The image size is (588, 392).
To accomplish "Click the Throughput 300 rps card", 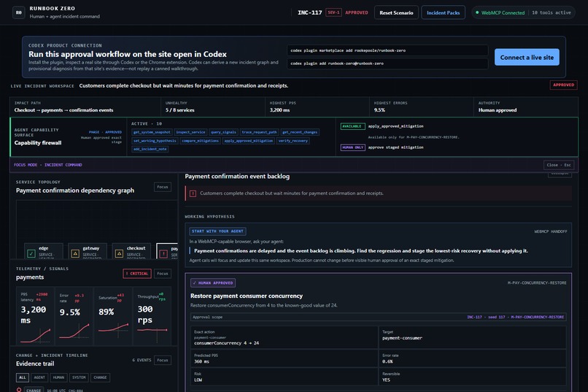I will click(152, 316).
